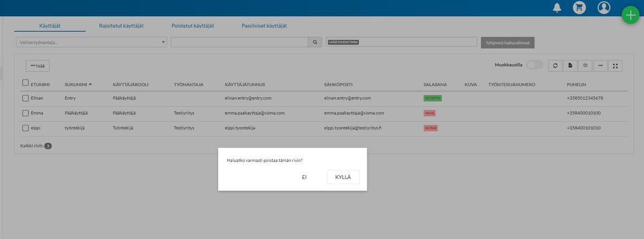Click username elinan.entry@entry.com in Käyttäjätunnus column
Viewport: 644px width, 239px height.
pyautogui.click(x=248, y=98)
